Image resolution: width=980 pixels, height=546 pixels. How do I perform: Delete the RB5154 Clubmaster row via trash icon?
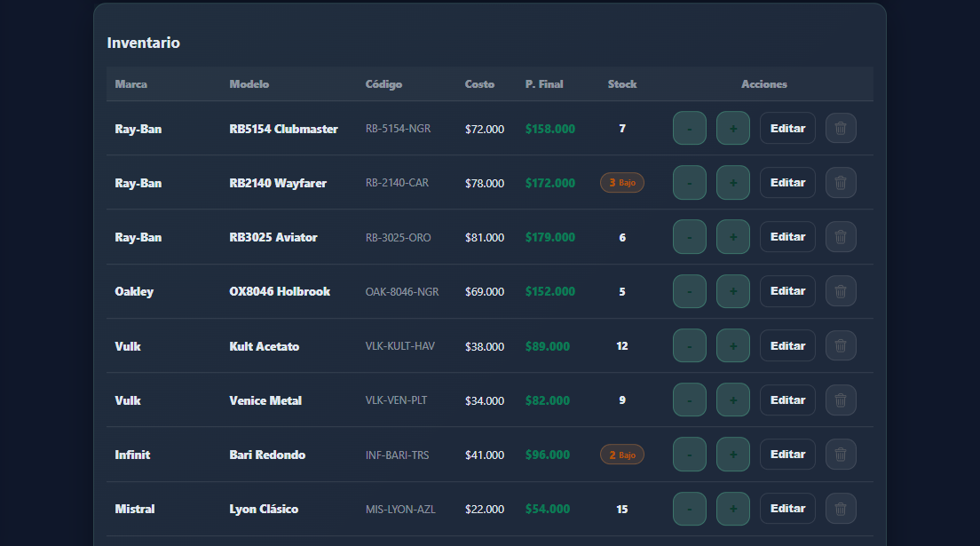(841, 128)
